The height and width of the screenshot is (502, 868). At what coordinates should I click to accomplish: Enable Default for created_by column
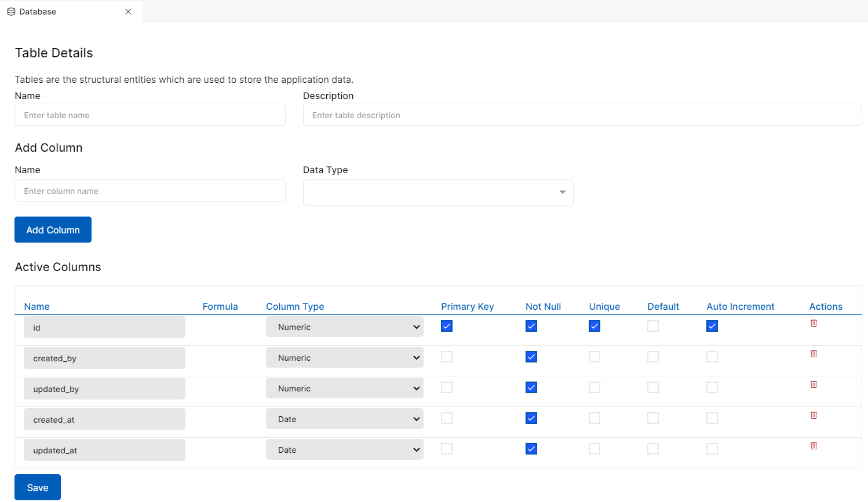tap(653, 357)
